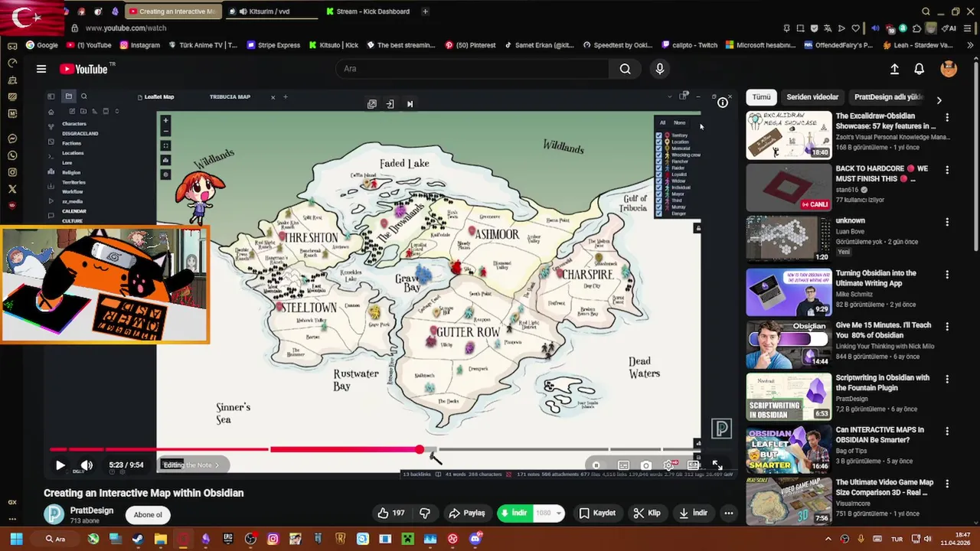Image resolution: width=980 pixels, height=551 pixels.
Task: Click the address bar URL
Action: [x=126, y=28]
